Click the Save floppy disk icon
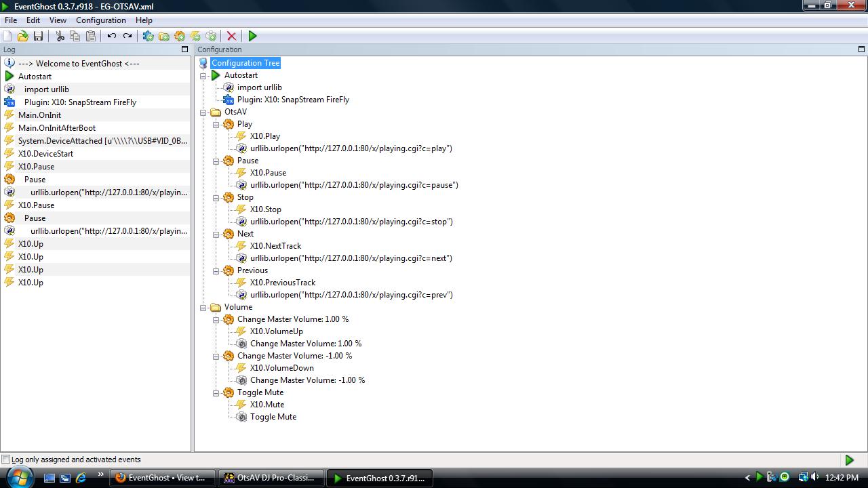868x488 pixels. click(38, 36)
